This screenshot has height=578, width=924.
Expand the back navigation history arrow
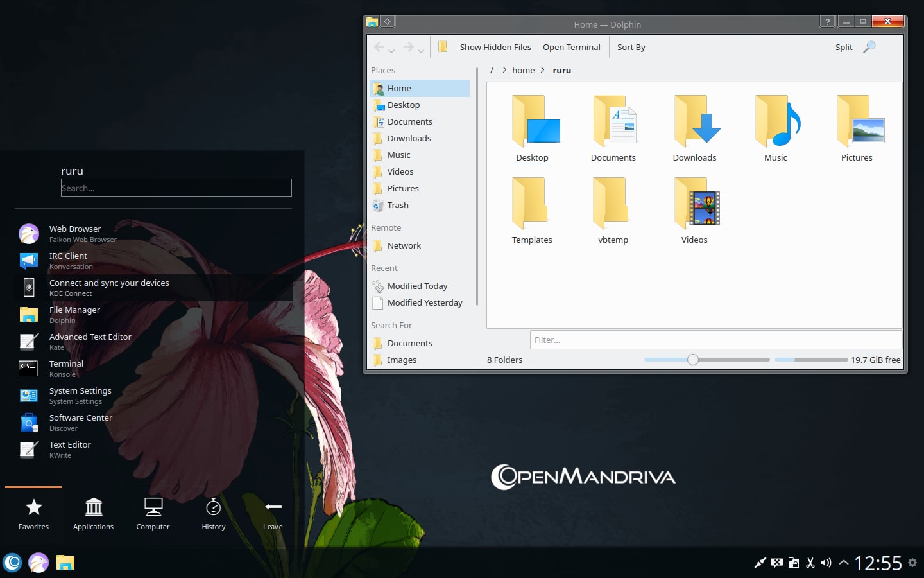point(391,51)
